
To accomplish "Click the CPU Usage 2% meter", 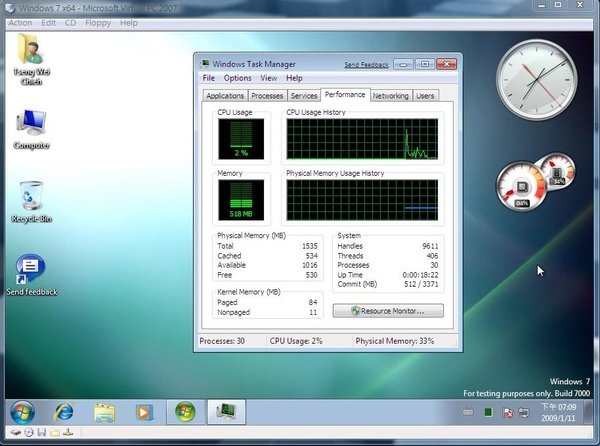I will pos(241,139).
